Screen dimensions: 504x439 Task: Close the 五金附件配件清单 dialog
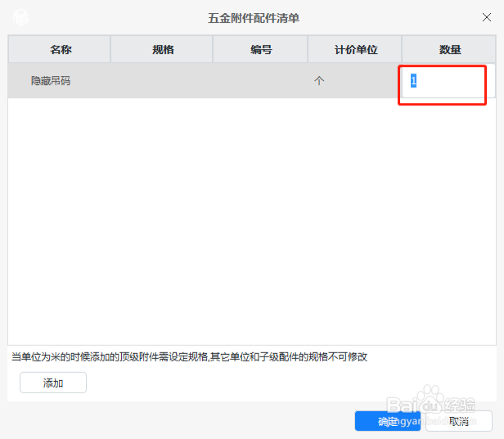(487, 17)
